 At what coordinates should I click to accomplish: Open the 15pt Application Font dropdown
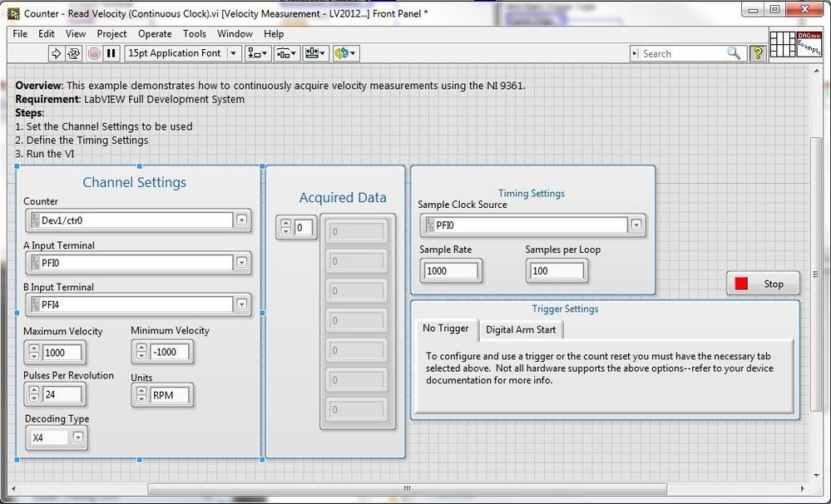(183, 53)
